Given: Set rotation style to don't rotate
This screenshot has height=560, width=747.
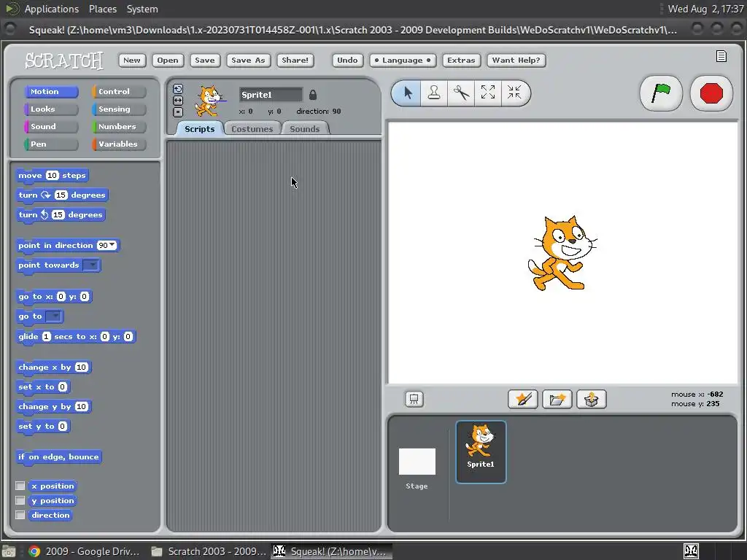Looking at the screenshot, I should coord(178,112).
